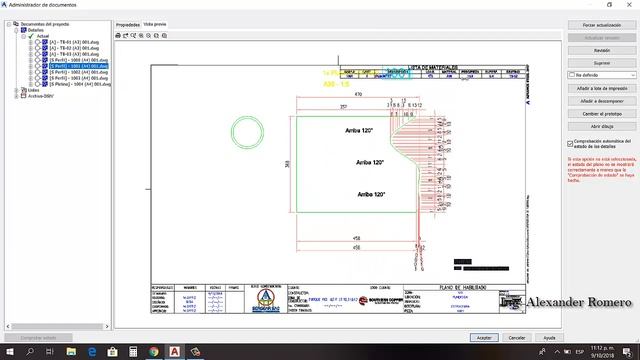Click Añadir a lote de impresión button

[602, 89]
